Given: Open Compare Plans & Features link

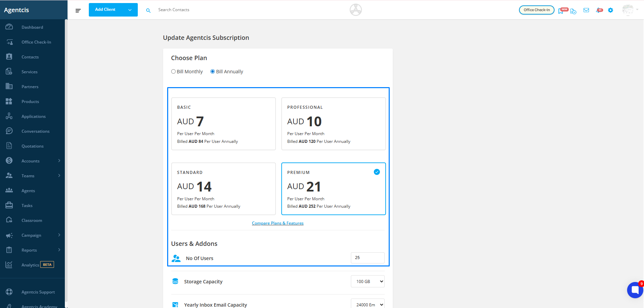Looking at the screenshot, I should tap(278, 223).
